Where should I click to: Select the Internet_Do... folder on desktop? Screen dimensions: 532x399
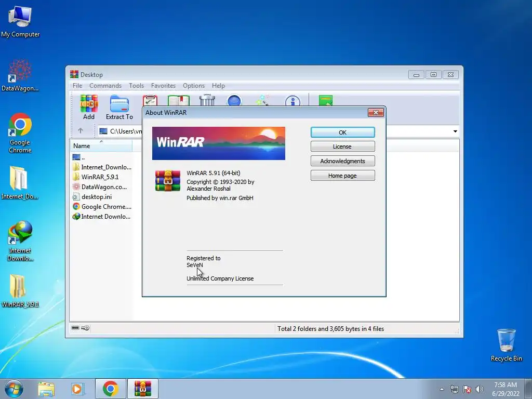(x=19, y=182)
